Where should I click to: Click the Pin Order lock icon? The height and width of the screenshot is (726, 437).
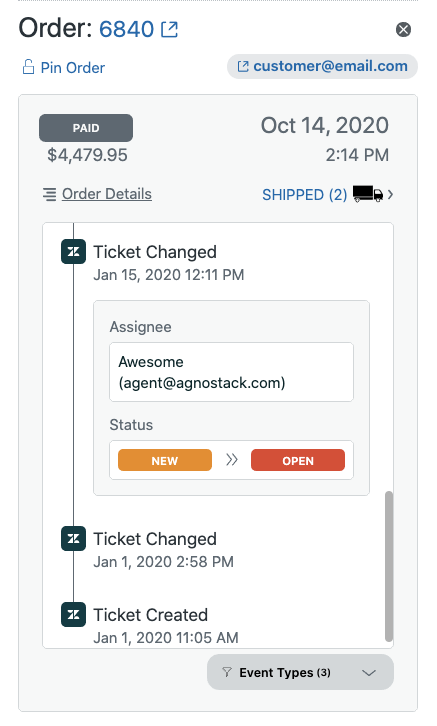(28, 67)
